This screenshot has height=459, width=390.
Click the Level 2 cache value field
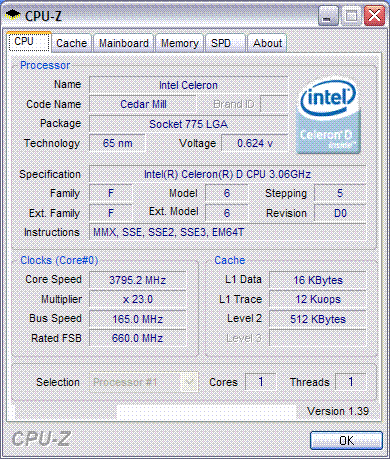point(318,319)
